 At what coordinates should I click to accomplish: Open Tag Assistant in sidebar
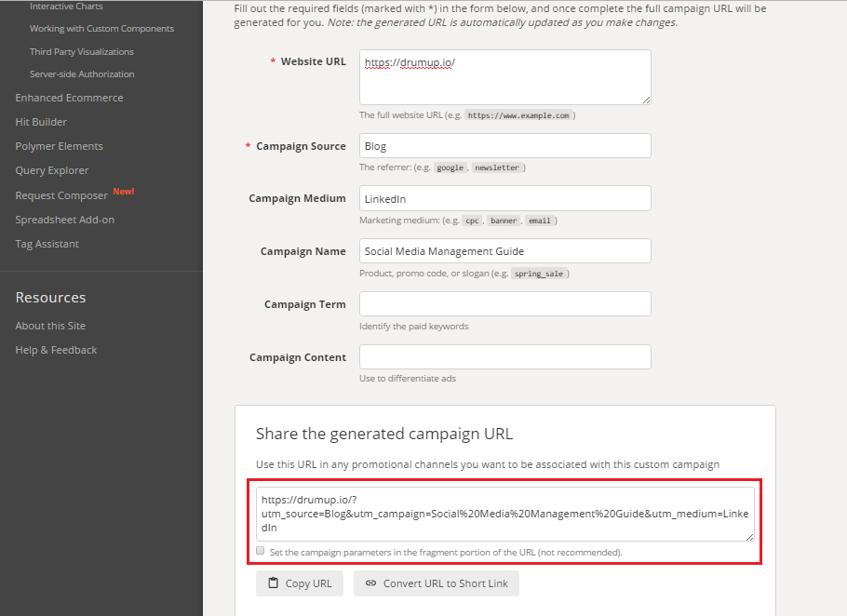[47, 244]
